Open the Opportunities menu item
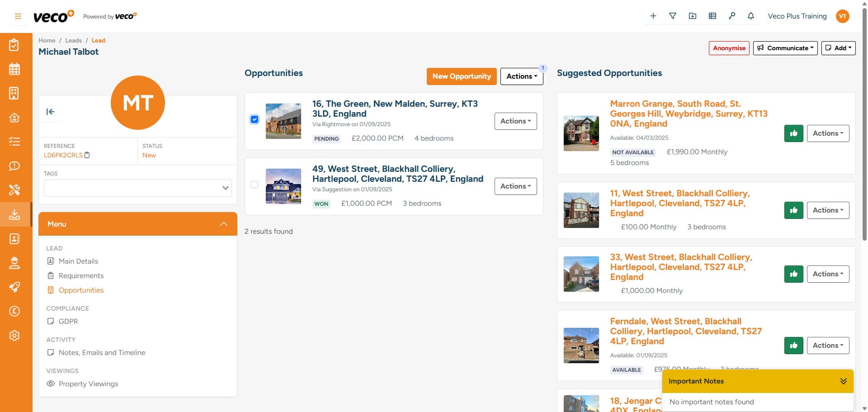The image size is (868, 412). click(81, 290)
